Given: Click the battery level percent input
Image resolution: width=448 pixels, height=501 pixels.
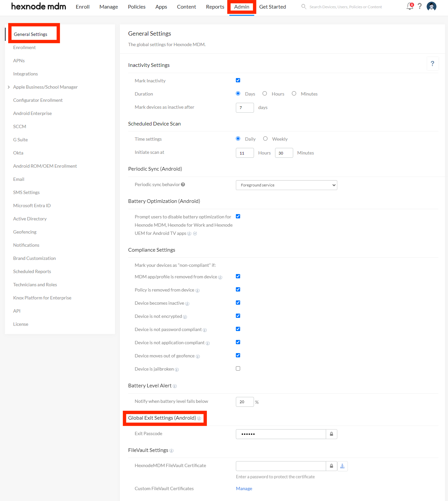Looking at the screenshot, I should click(x=245, y=402).
